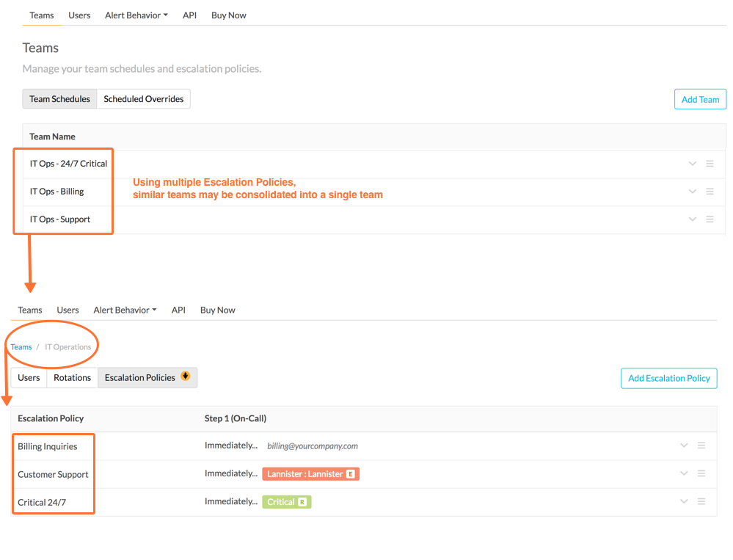Click the Team Name column header
This screenshot has width=733, height=560.
(52, 137)
